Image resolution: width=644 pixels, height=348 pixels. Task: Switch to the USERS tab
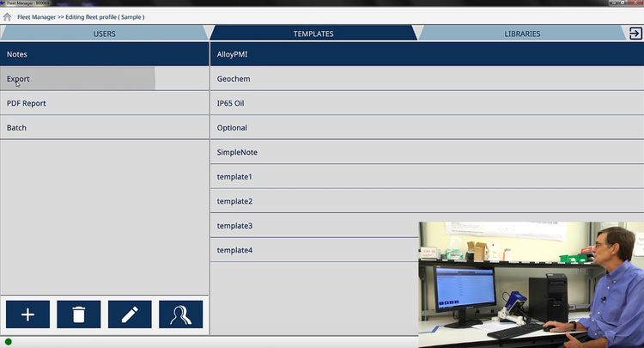[x=104, y=34]
